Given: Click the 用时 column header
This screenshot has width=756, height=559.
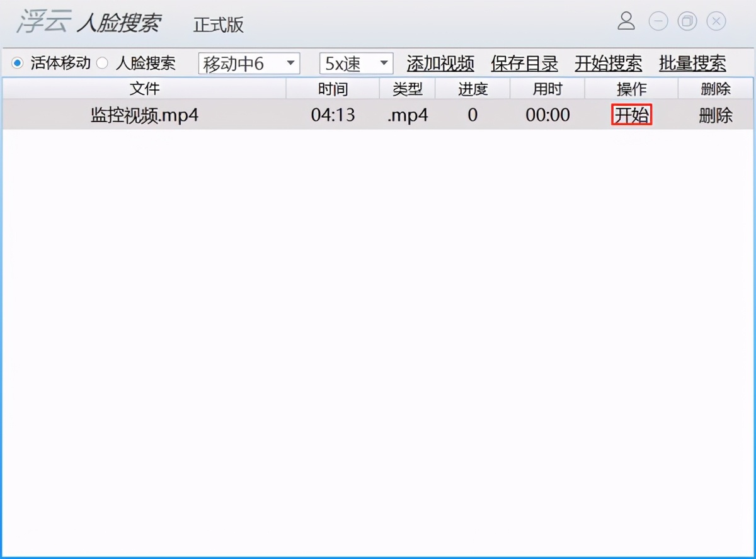Looking at the screenshot, I should (547, 88).
